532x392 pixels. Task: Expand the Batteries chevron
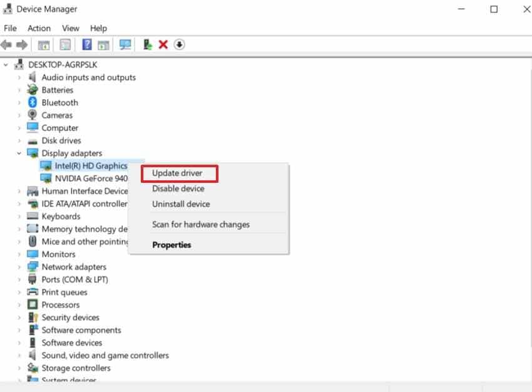[19, 90]
